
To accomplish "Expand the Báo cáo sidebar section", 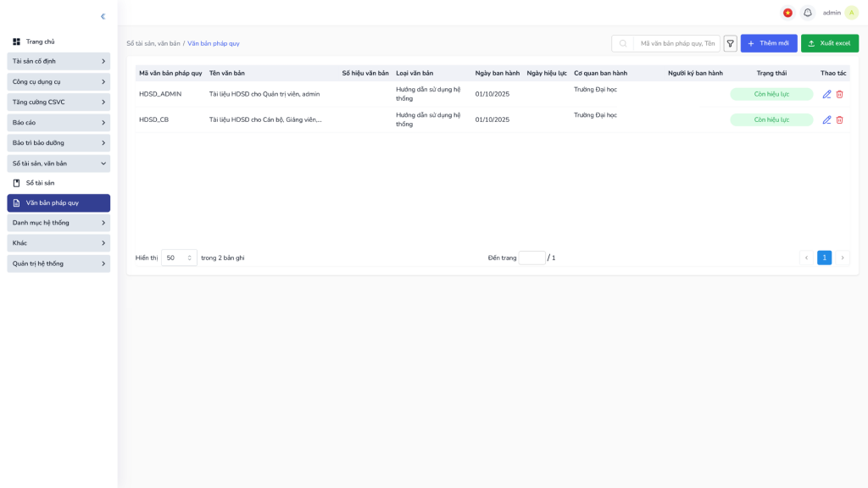I will 58,123.
